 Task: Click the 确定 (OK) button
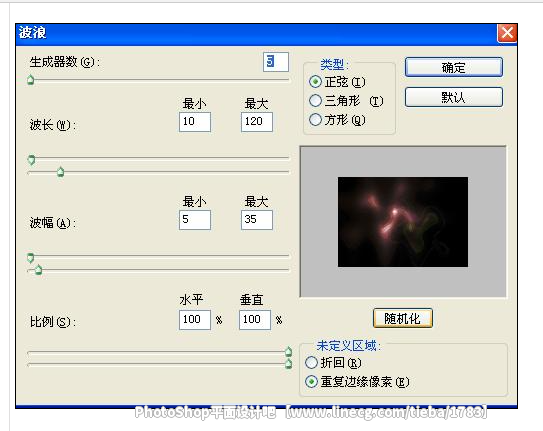point(453,67)
